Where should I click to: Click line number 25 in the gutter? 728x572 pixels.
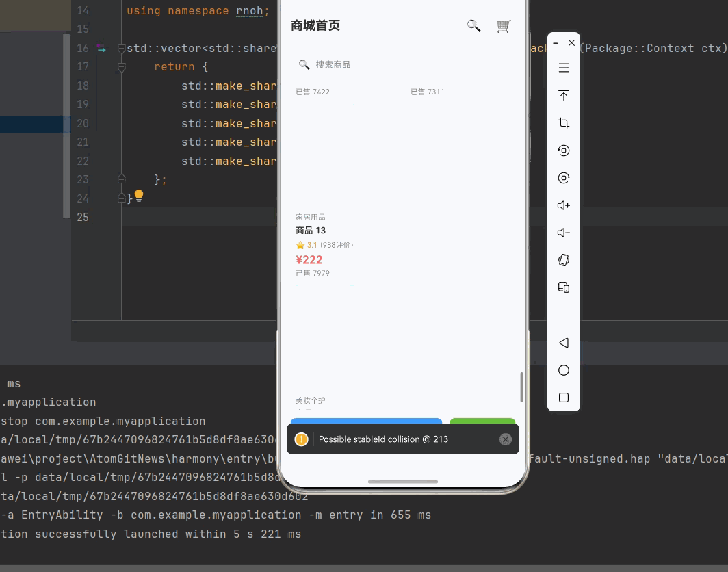tap(83, 218)
